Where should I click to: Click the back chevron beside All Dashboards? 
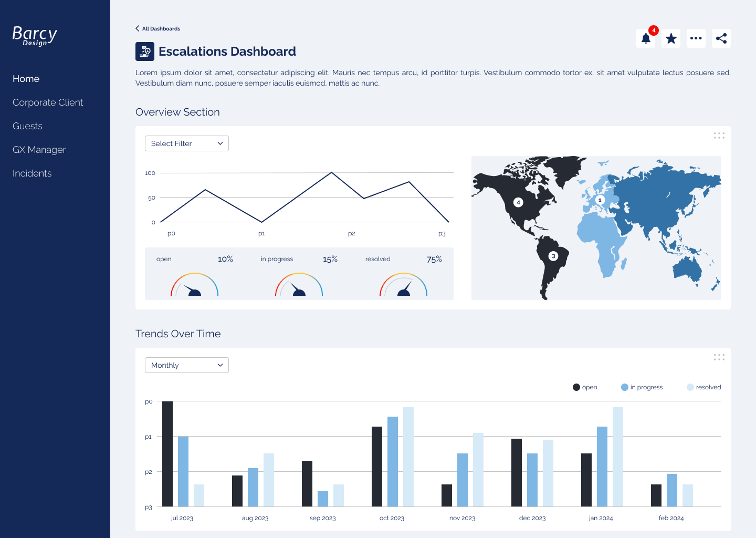click(x=138, y=28)
